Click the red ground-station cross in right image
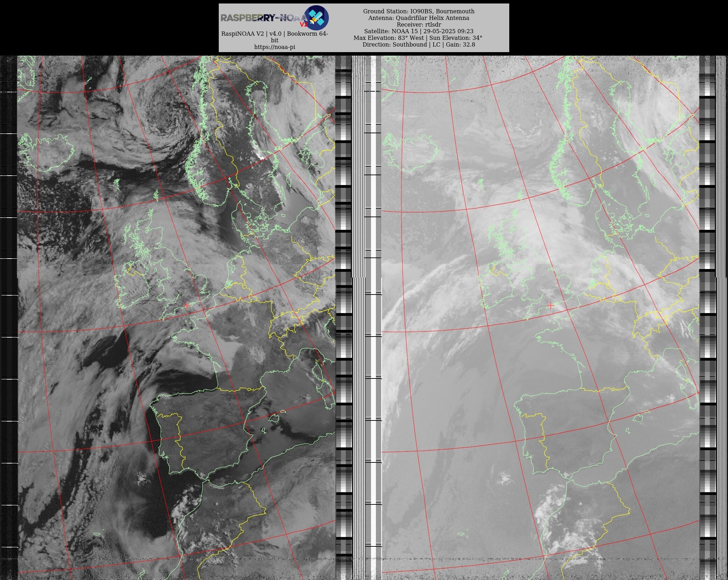Screen dimensions: 728x580 [x=551, y=306]
